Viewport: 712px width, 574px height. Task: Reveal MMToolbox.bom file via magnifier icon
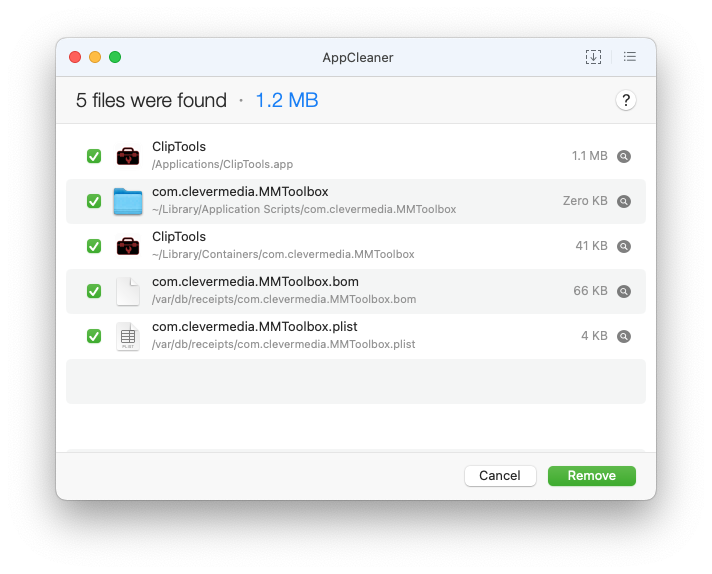623,291
